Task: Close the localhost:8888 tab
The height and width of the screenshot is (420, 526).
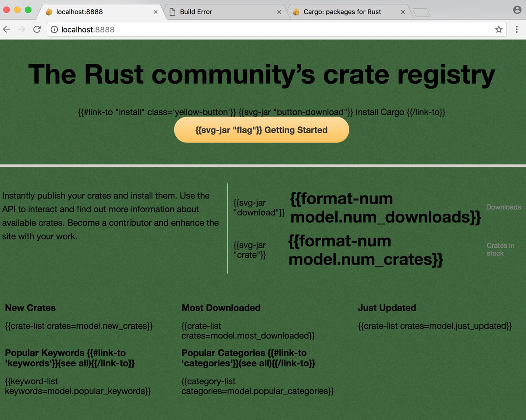Action: pos(156,12)
